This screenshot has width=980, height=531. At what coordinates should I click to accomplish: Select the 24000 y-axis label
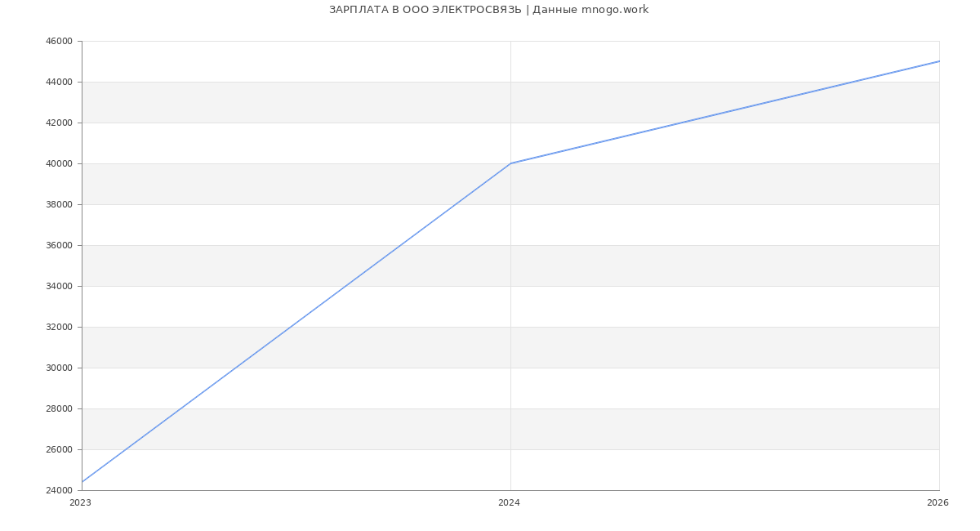(x=59, y=490)
